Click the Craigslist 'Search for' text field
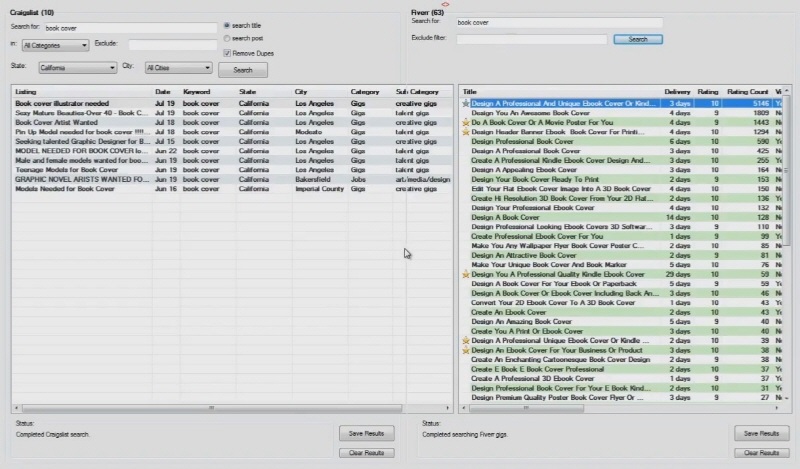Viewport: 800px width, 469px height. pyautogui.click(x=131, y=28)
